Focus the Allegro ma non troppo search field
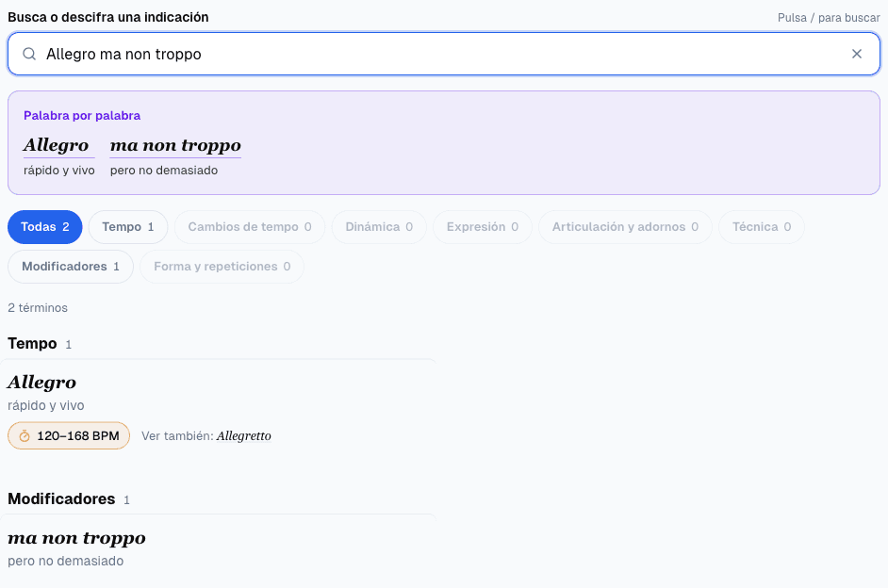Viewport: 888px width, 588px height. [x=444, y=54]
